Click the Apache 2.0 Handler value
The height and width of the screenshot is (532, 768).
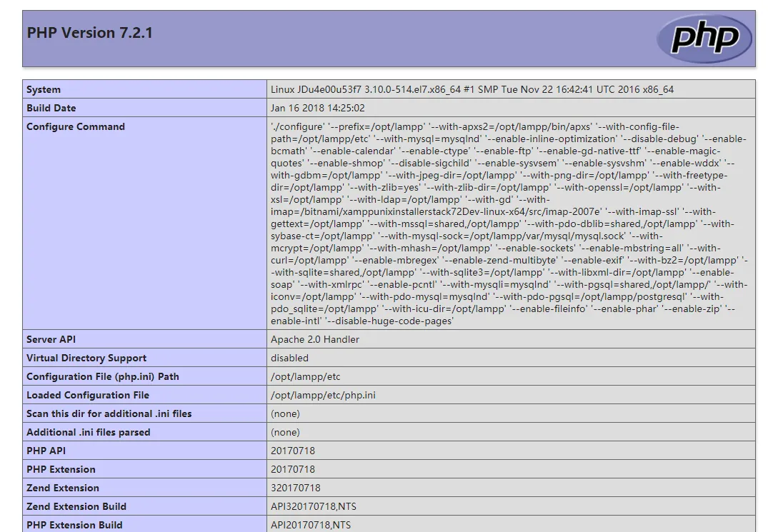click(x=315, y=340)
